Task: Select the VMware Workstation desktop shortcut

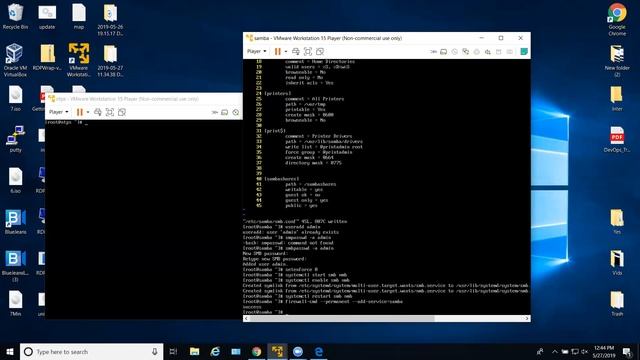Action: click(x=79, y=60)
